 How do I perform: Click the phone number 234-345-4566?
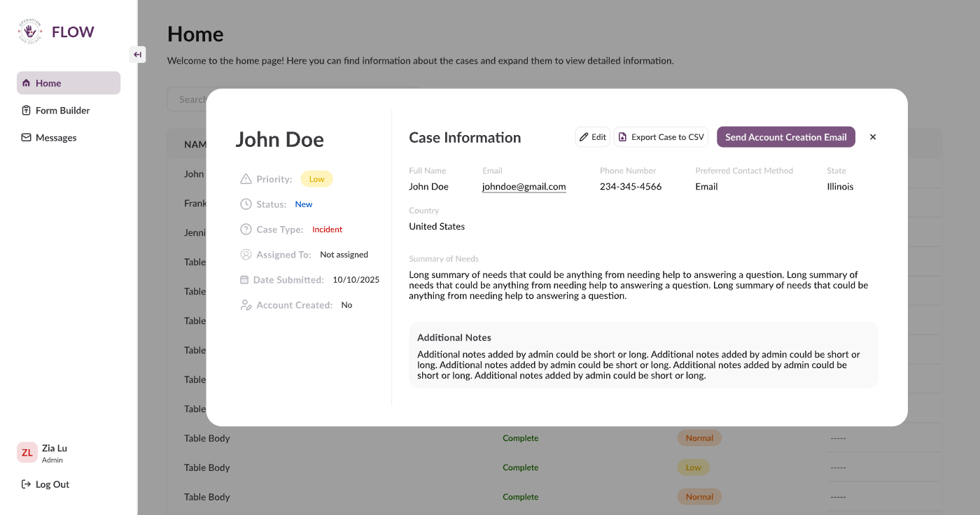click(631, 187)
